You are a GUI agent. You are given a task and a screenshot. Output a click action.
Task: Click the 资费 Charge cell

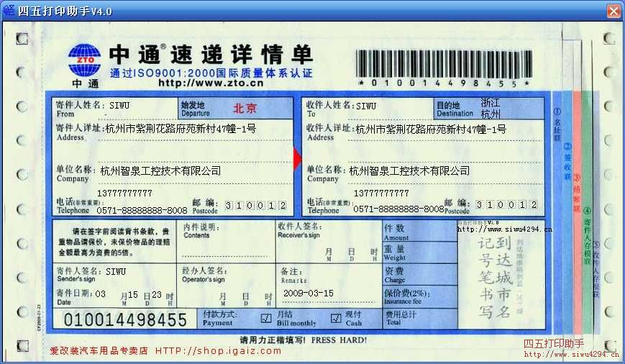coord(420,275)
